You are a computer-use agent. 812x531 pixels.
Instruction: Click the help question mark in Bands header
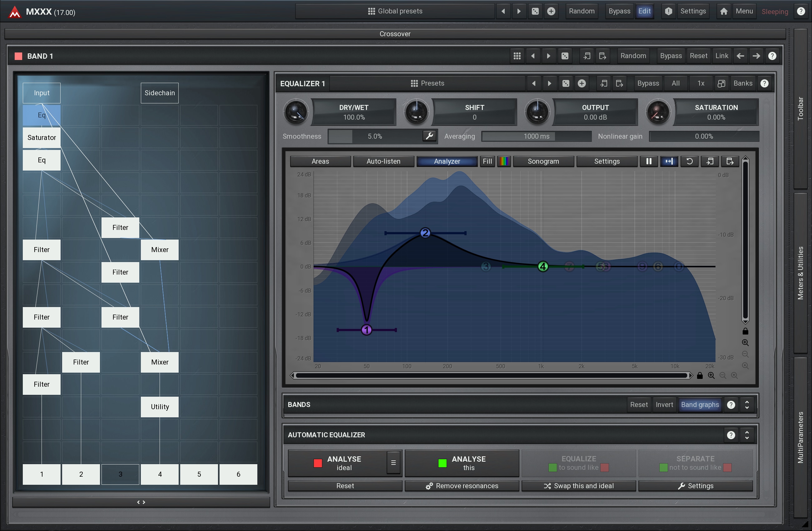(x=731, y=405)
